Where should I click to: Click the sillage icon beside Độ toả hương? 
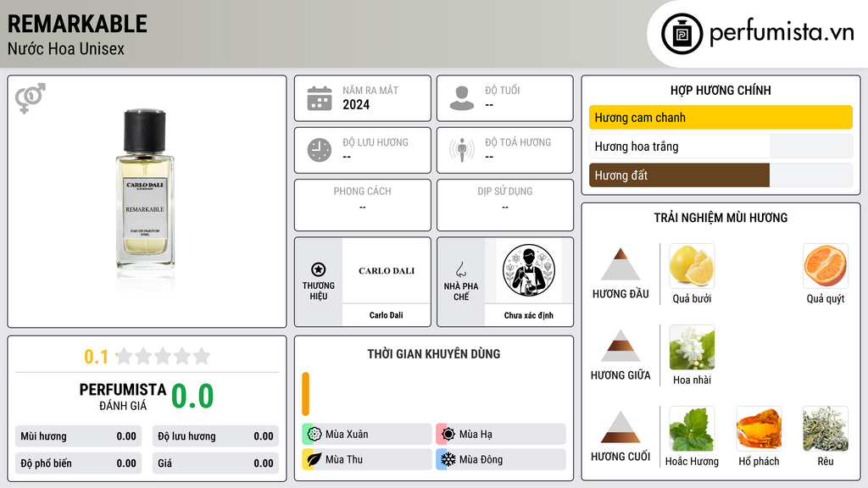[x=462, y=150]
